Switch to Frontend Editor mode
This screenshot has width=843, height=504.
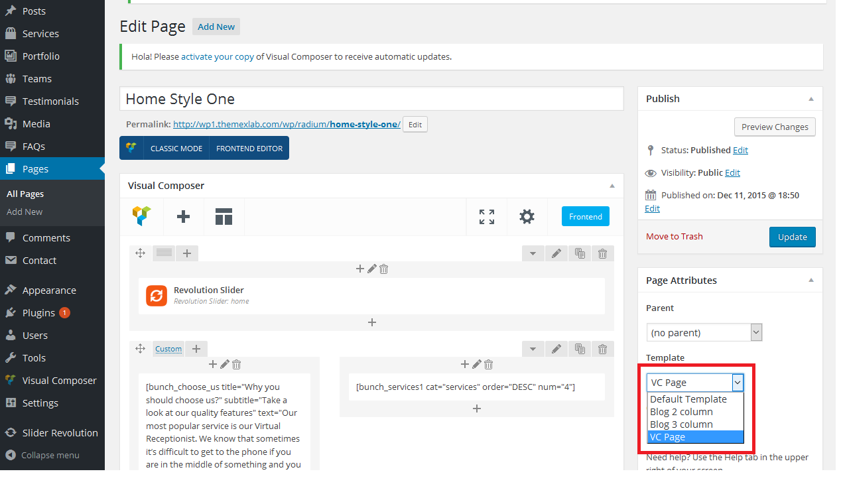coord(249,149)
